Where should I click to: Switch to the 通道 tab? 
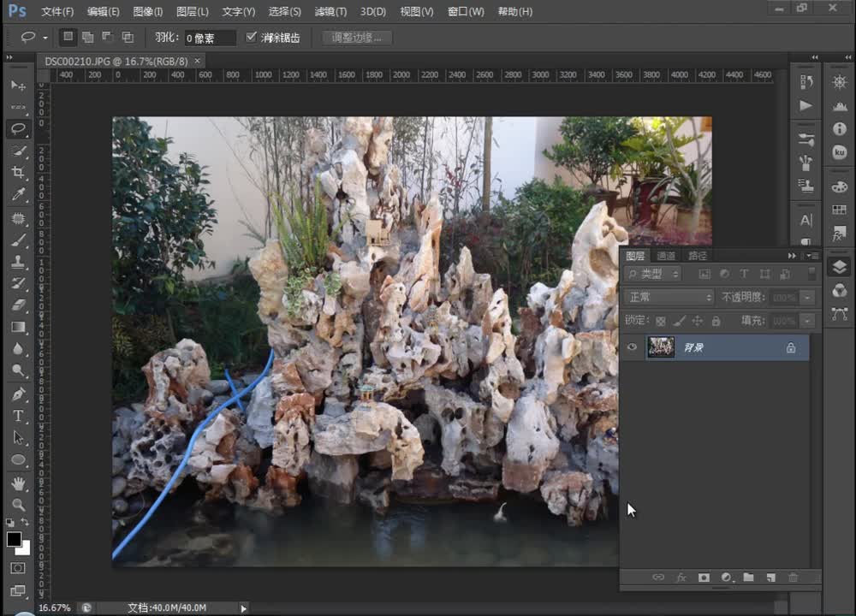[666, 256]
